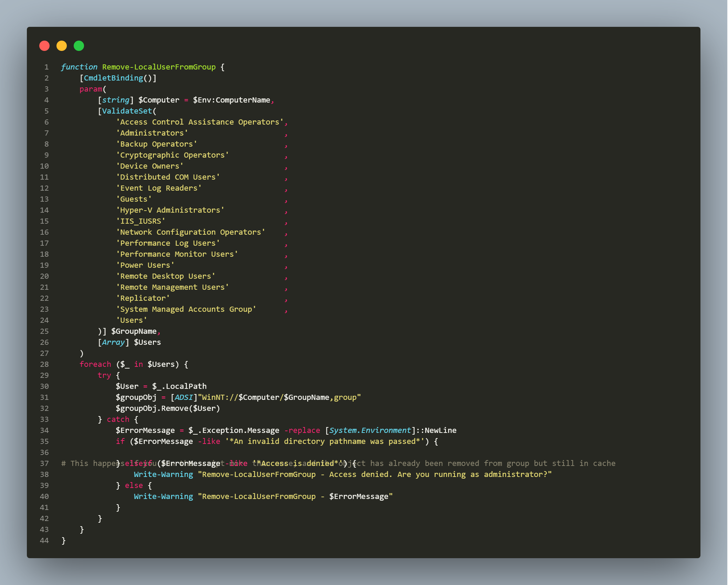The width and height of the screenshot is (728, 585).
Task: Click the red close window dot
Action: (44, 46)
